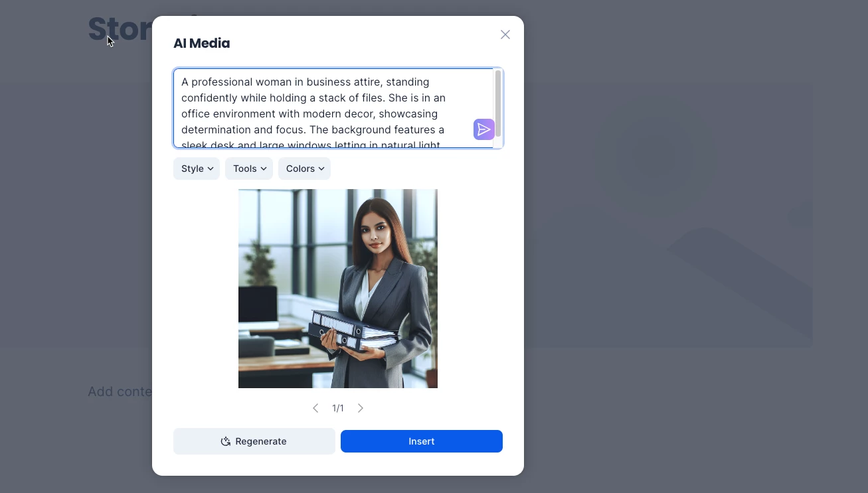
Task: Click the Story title behind the dialog
Action: pos(120,29)
